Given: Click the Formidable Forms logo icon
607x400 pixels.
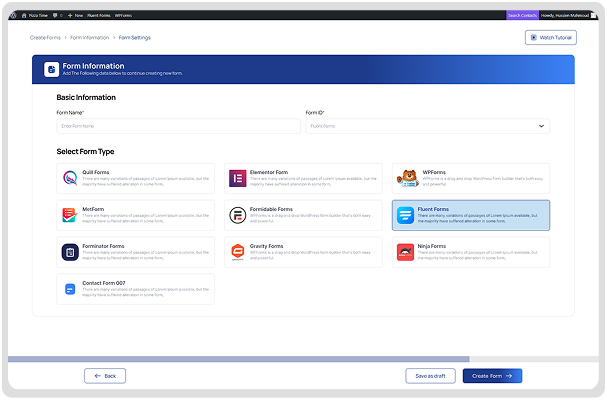Looking at the screenshot, I should tap(238, 215).
